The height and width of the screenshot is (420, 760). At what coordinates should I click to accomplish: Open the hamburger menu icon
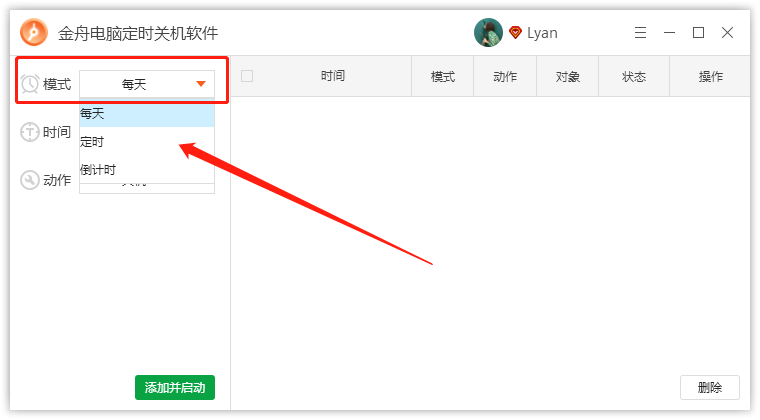point(640,32)
